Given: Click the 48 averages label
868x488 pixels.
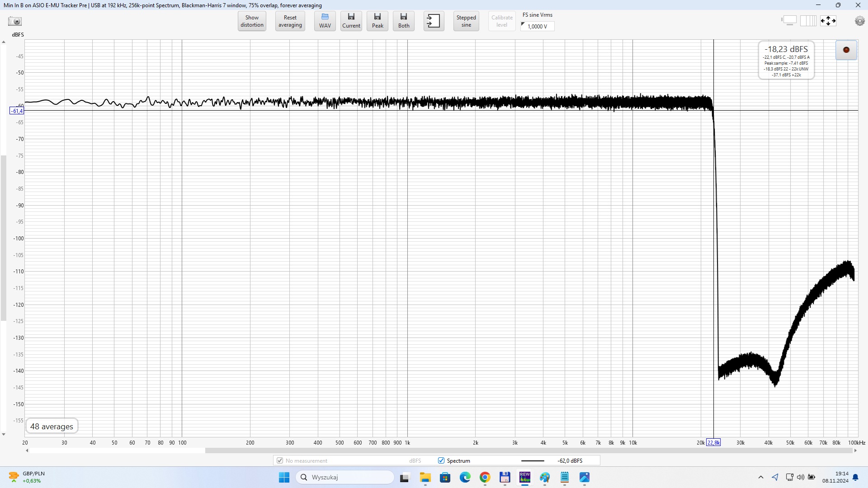Looking at the screenshot, I should [52, 426].
